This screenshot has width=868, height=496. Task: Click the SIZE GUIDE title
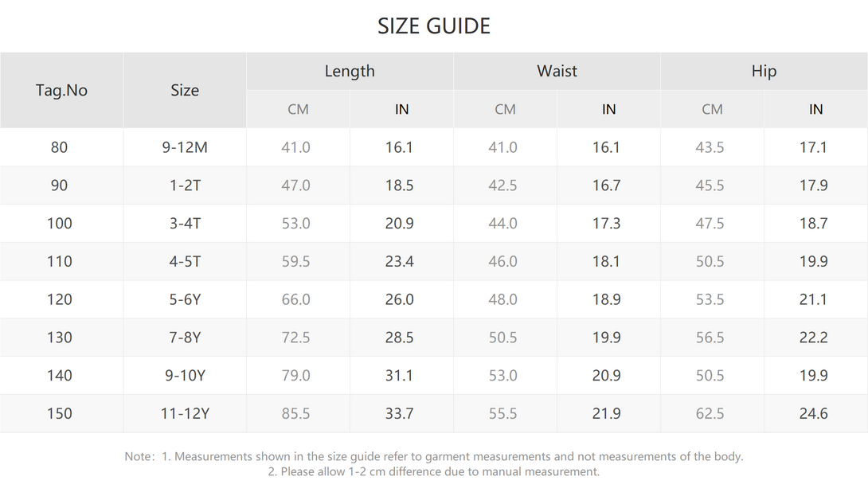coord(433,26)
